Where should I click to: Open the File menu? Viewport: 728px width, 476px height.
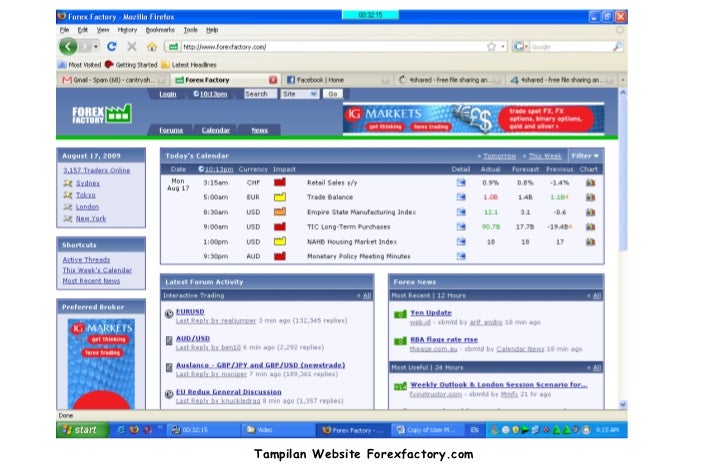65,30
